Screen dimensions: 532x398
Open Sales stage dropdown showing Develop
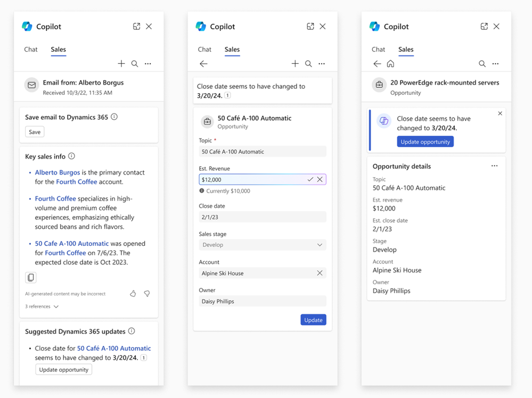pyautogui.click(x=263, y=245)
